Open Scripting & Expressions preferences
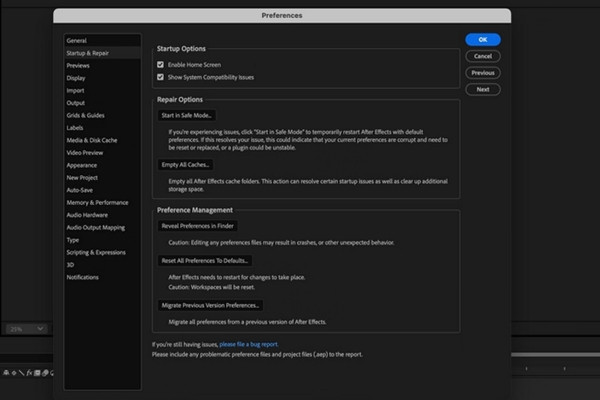 102,252
